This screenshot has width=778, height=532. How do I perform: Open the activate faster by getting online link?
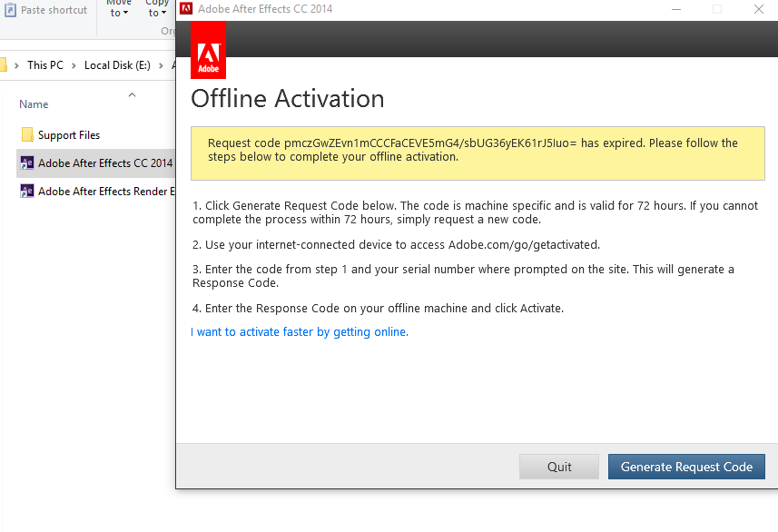(300, 332)
